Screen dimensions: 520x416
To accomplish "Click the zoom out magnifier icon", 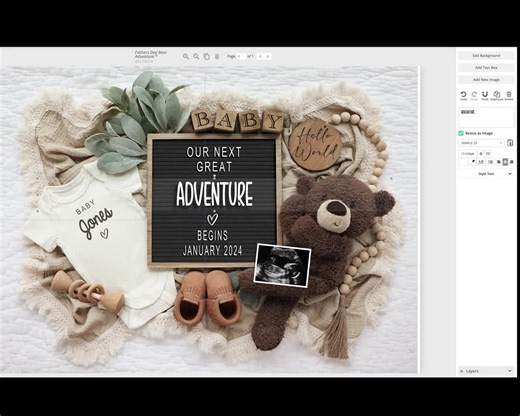I will (196, 57).
